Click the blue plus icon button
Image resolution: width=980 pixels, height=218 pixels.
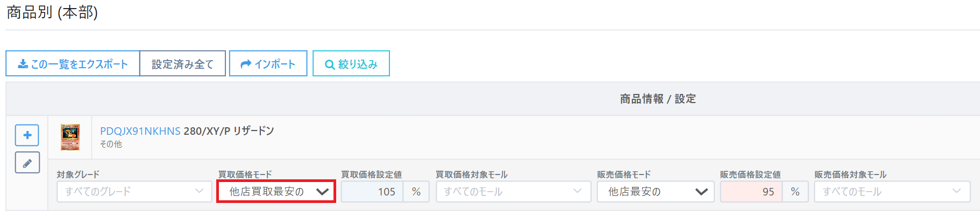[x=27, y=135]
